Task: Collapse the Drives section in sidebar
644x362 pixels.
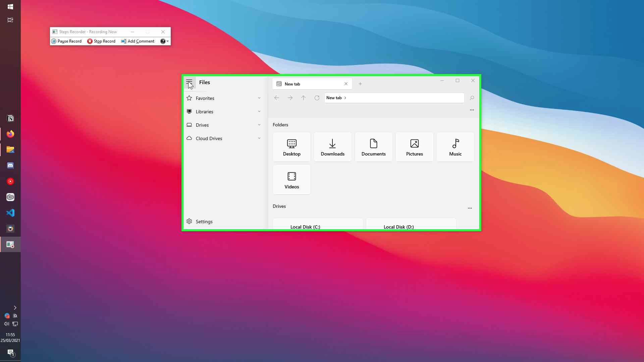Action: 259,125
